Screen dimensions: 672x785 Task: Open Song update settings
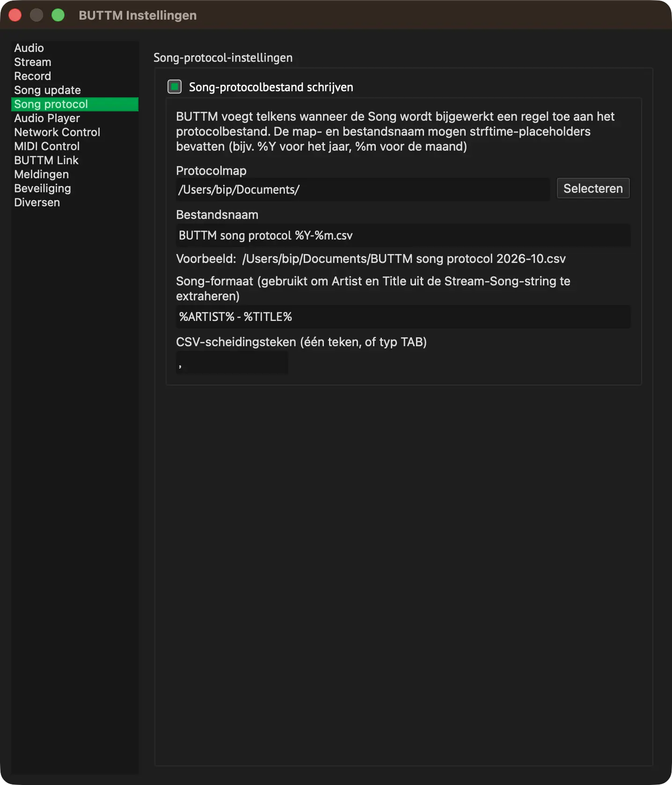point(75,90)
